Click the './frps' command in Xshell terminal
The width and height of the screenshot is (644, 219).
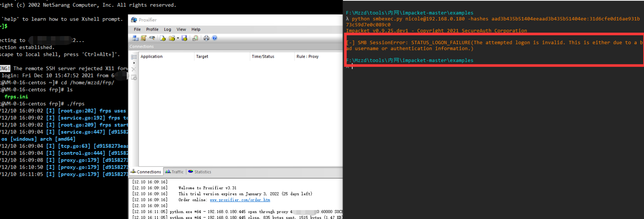75,104
